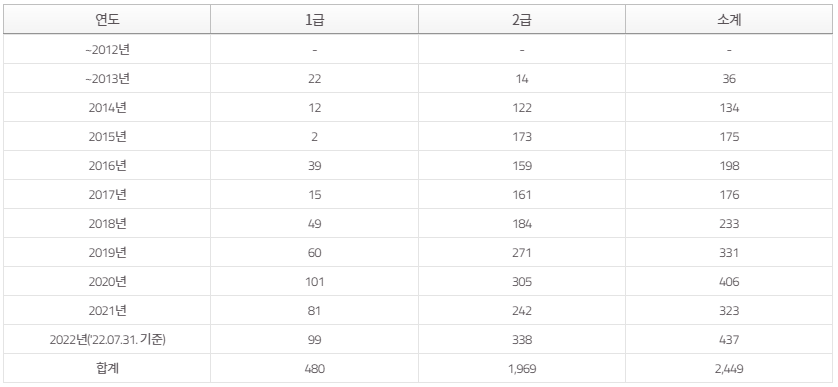Select the 2017년 1급 value 15
The image size is (838, 387).
point(314,194)
